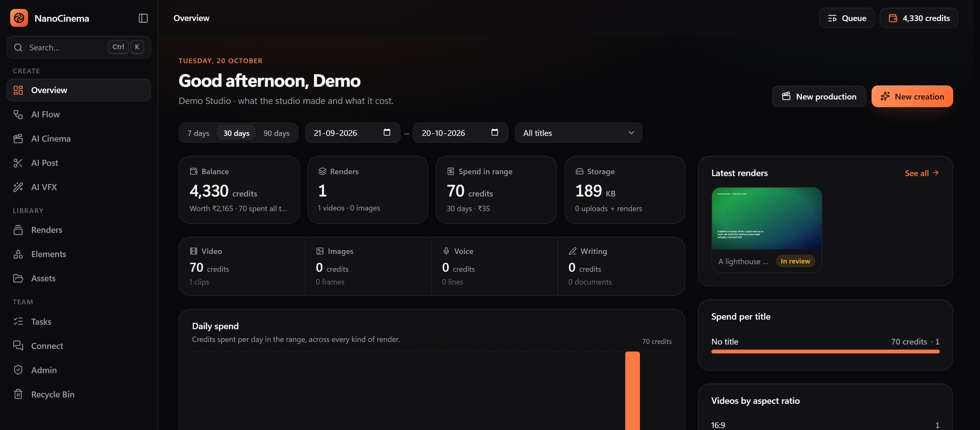Screen dimensions: 980x430
Task: Select the 30 days range
Action: [x=236, y=133]
